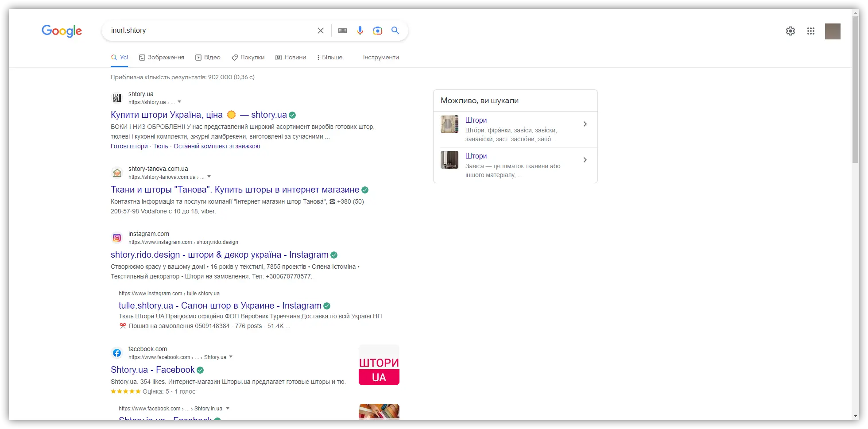This screenshot has height=429, width=868.
Task: Expand options arrow next to shtory-tanova URL
Action: point(209,177)
